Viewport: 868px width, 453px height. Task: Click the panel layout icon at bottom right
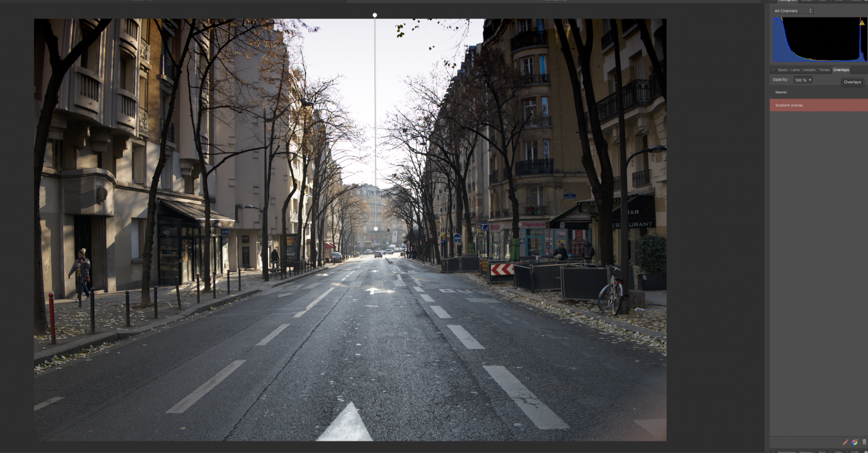point(865,452)
